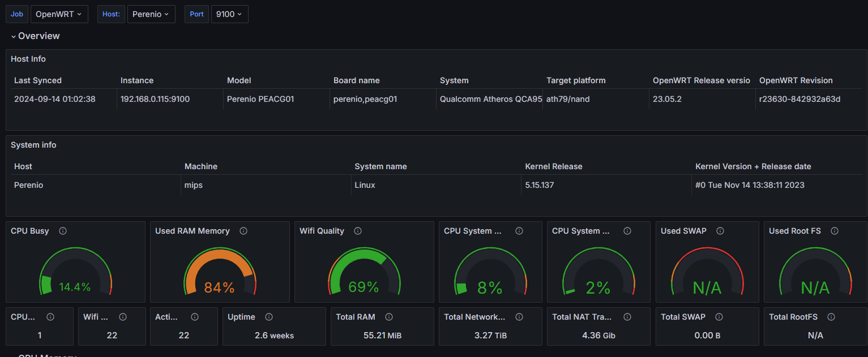Viewport: 868px width, 357px height.
Task: Click the 192.168.0.115:9100 instance cell
Action: click(x=155, y=99)
